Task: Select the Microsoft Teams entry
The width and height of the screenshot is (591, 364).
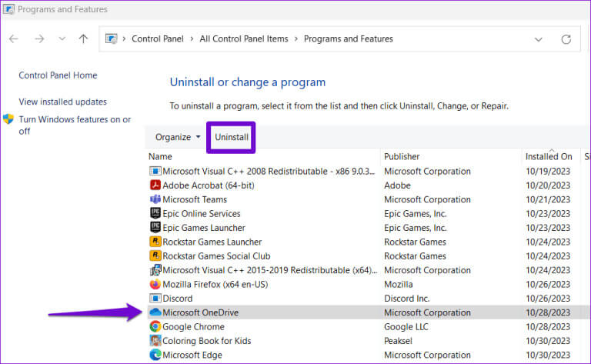Action: click(195, 199)
